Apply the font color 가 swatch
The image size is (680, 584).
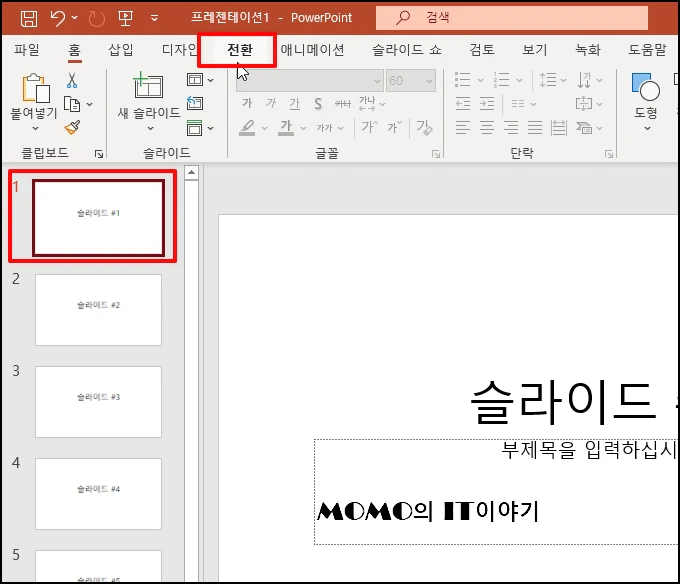click(x=286, y=127)
